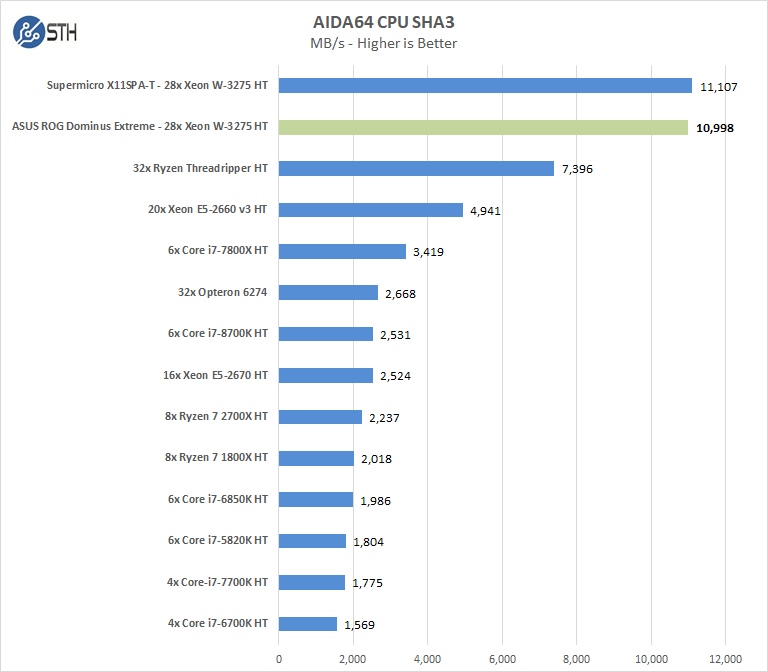Click the 8x Ryzen 7 2700X bar

tap(320, 417)
